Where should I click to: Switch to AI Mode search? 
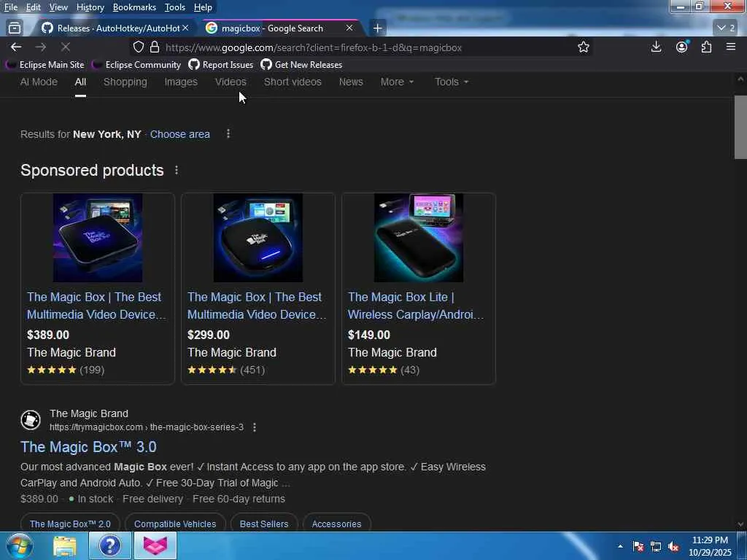point(39,82)
